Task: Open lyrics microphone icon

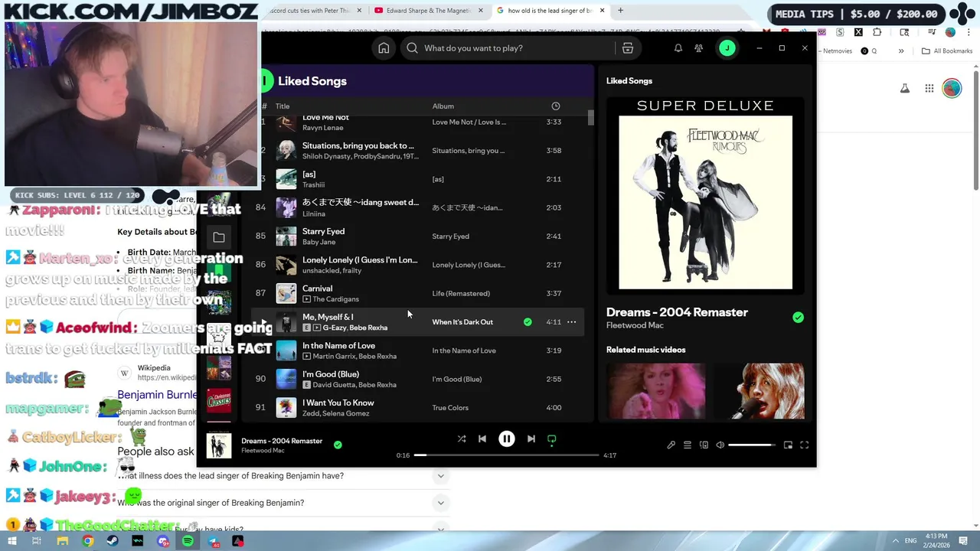Action: [x=671, y=445]
